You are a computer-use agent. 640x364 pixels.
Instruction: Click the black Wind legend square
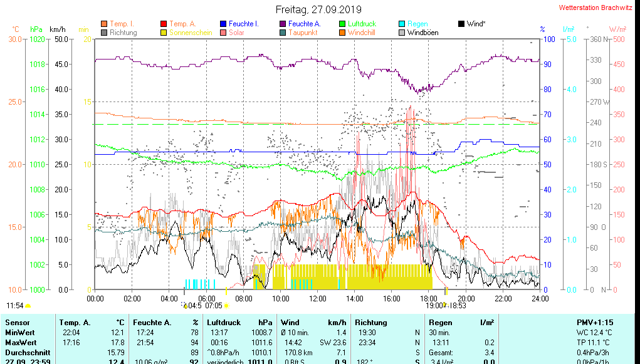[x=462, y=24]
